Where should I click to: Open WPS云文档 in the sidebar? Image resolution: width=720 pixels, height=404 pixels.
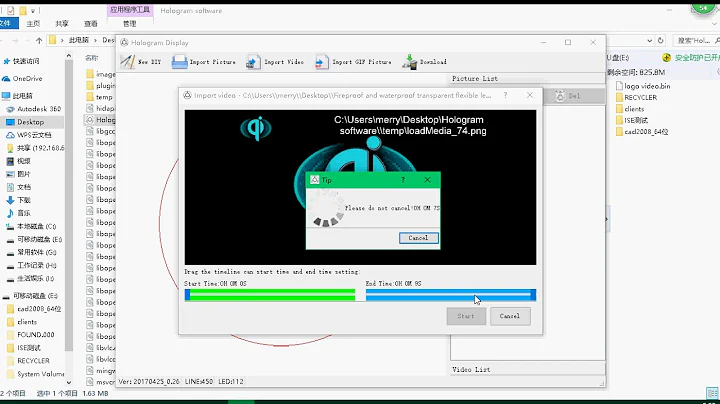pos(34,135)
